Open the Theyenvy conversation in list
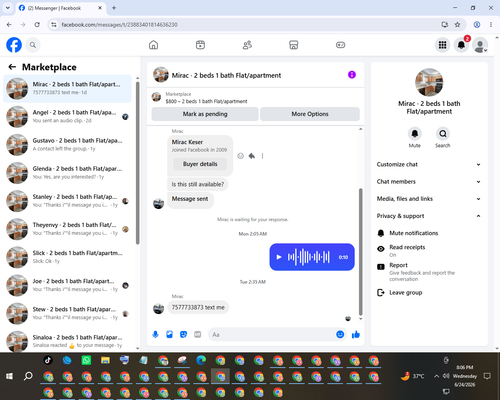This screenshot has width=500, height=400. point(67,229)
